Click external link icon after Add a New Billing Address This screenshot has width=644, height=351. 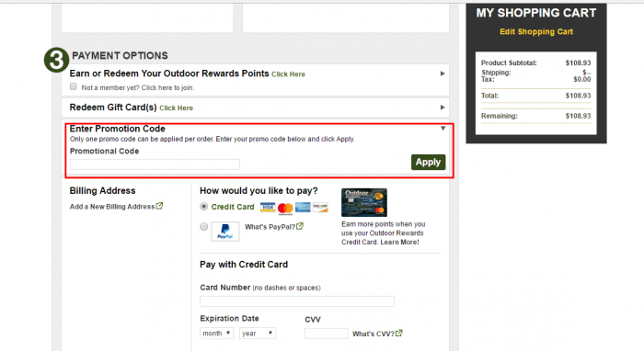[x=159, y=206]
